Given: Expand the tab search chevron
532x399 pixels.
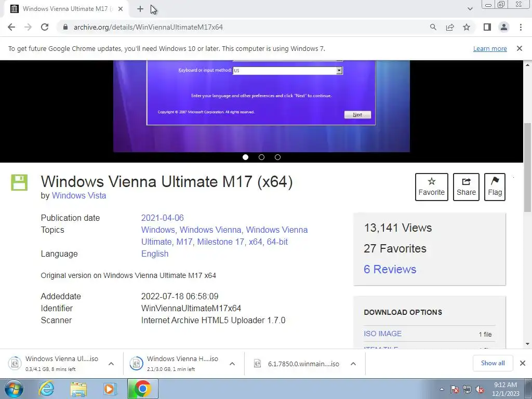Looking at the screenshot, I should (x=470, y=9).
